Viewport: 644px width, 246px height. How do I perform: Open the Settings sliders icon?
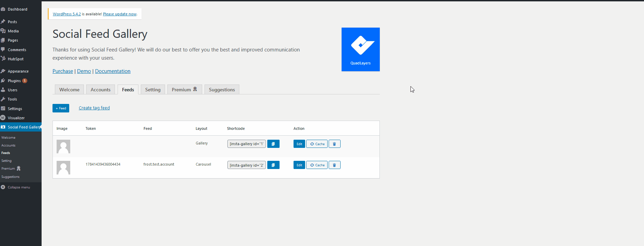pos(3,108)
